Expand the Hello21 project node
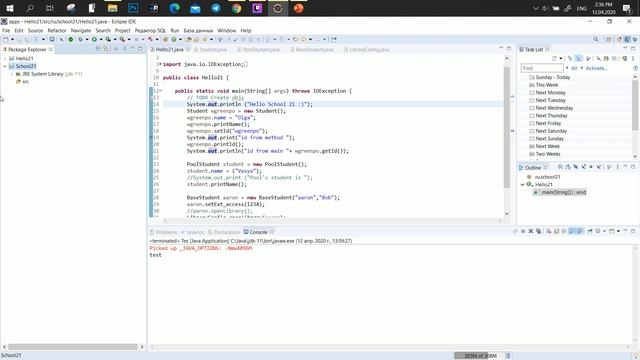This screenshot has height=360, width=640. point(5,58)
